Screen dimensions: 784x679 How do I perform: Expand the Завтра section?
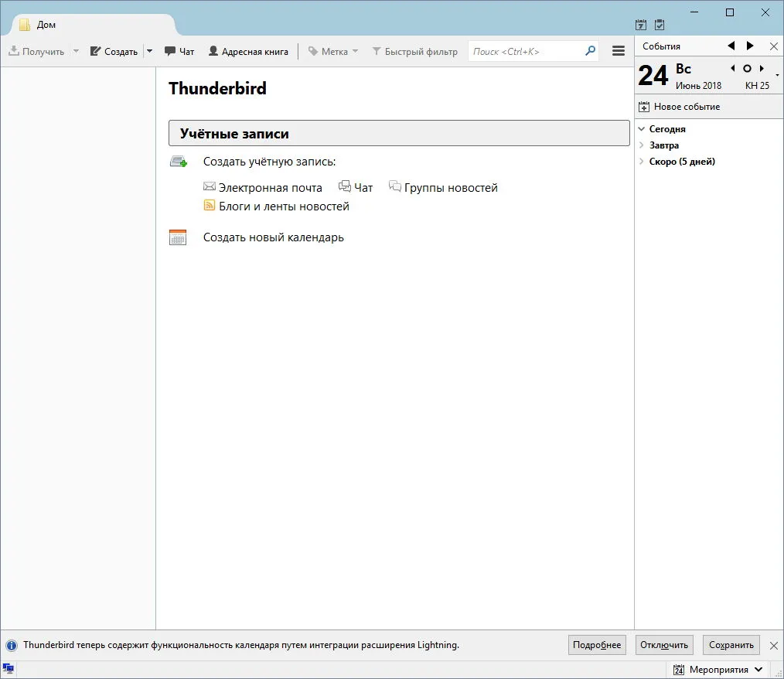pos(642,145)
